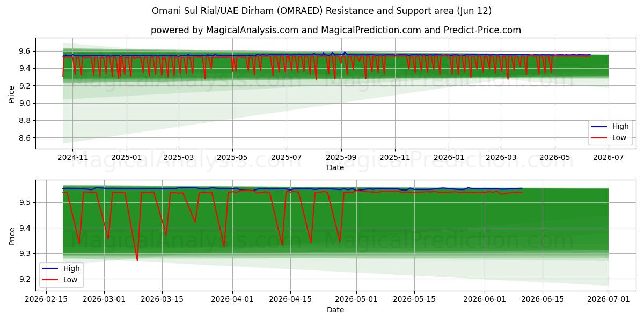Click the bottom chart's '2026-05-01' tick label
Viewport: 644px width, 322px height.
pos(356,299)
